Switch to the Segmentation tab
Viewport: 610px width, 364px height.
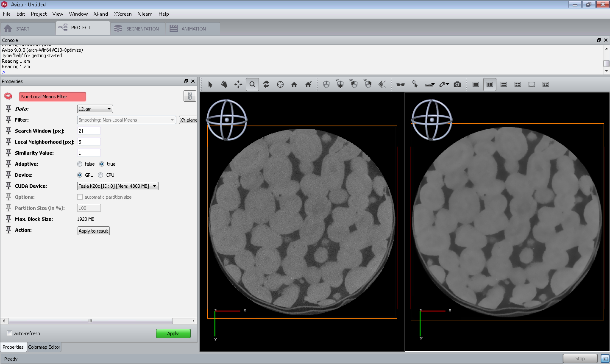[x=138, y=29]
